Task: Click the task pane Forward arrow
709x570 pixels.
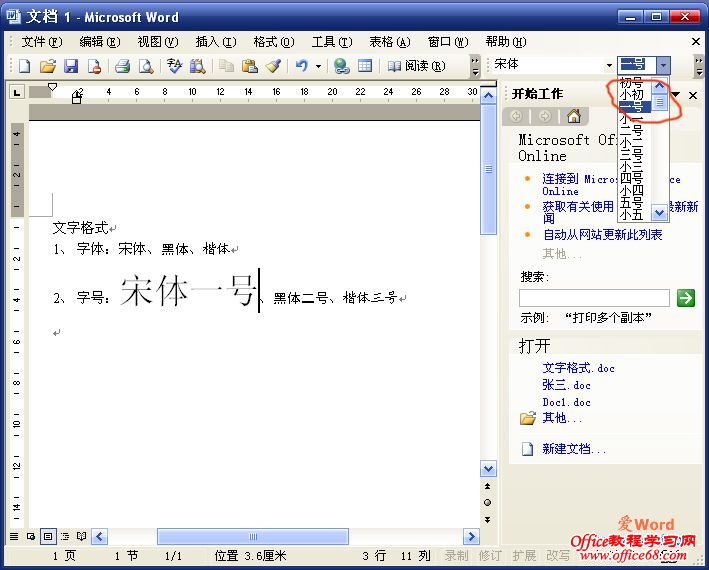Action: tap(545, 116)
